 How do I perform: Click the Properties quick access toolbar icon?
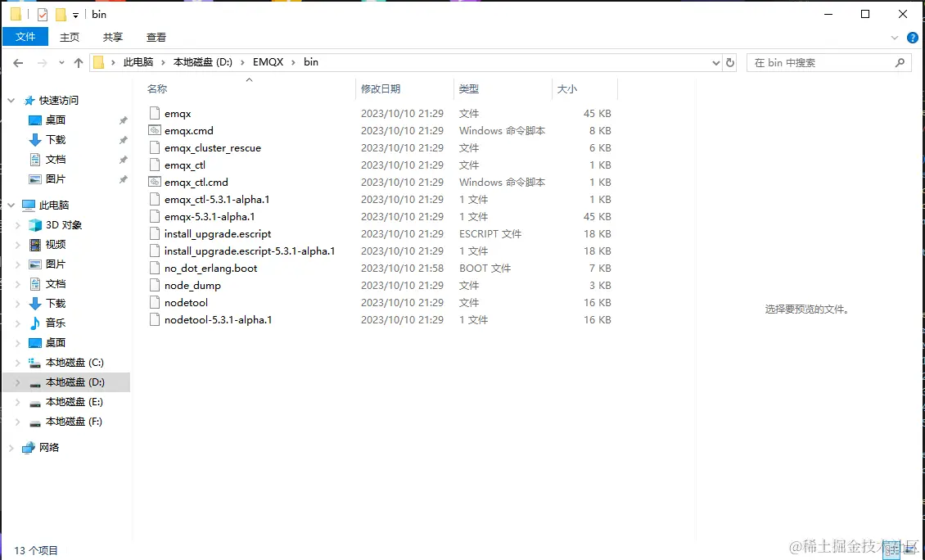[43, 15]
